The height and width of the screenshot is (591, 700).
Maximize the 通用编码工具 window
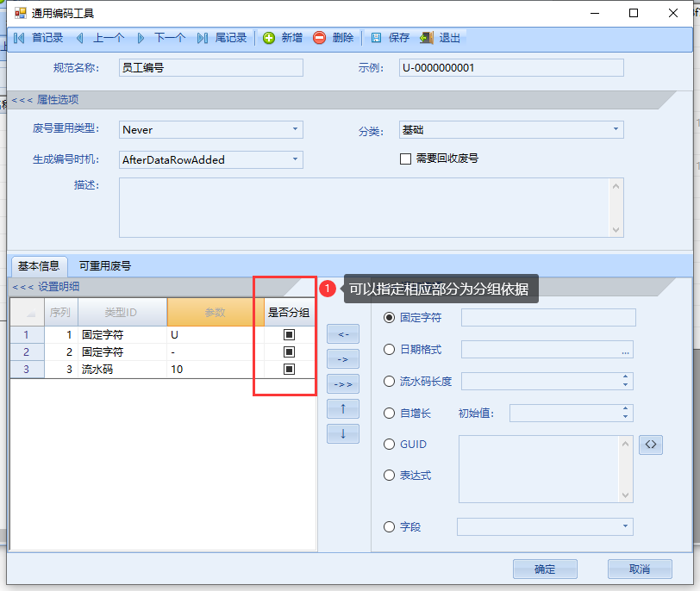634,14
